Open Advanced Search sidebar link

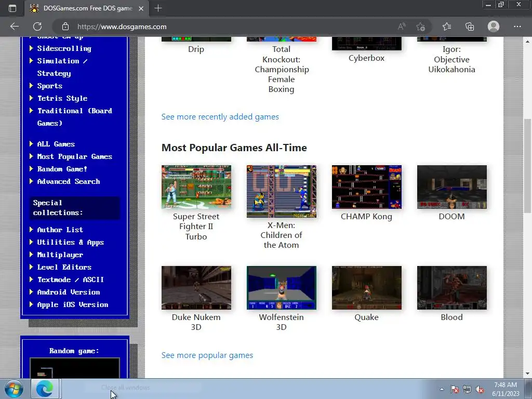(x=69, y=181)
